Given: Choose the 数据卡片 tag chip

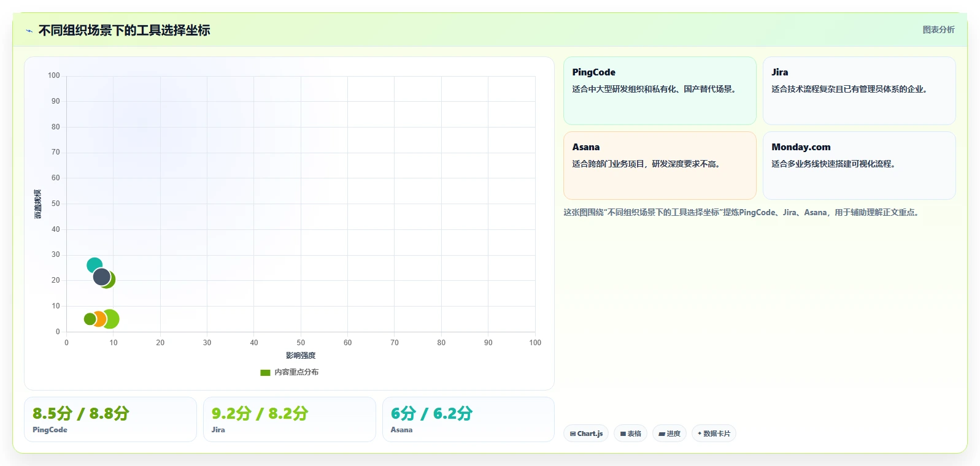Looking at the screenshot, I should 714,434.
